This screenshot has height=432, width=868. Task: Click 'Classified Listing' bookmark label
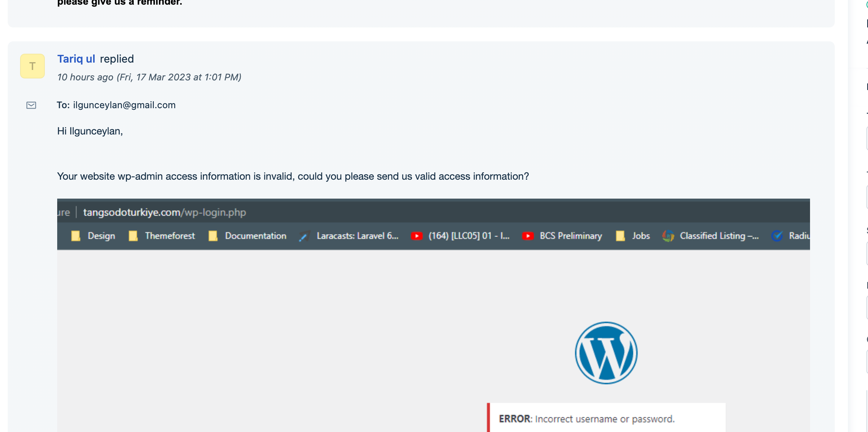719,236
